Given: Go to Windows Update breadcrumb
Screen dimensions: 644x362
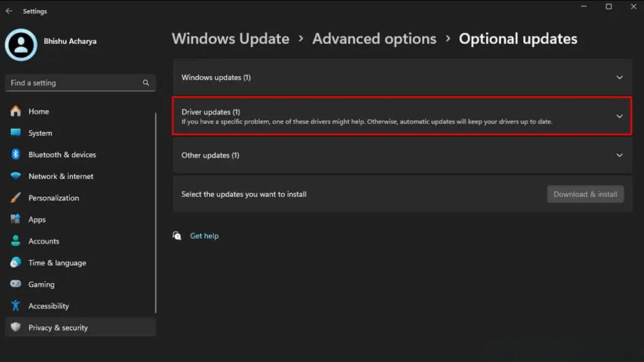Looking at the screenshot, I should [230, 39].
